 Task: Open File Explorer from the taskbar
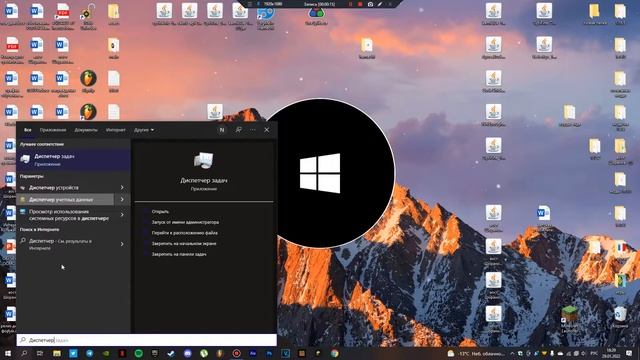57,353
